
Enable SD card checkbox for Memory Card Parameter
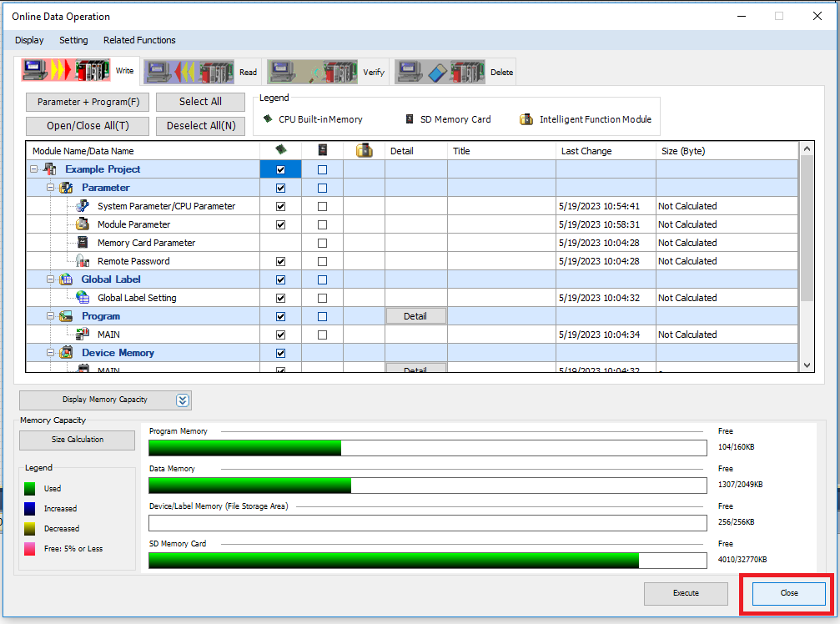[322, 243]
